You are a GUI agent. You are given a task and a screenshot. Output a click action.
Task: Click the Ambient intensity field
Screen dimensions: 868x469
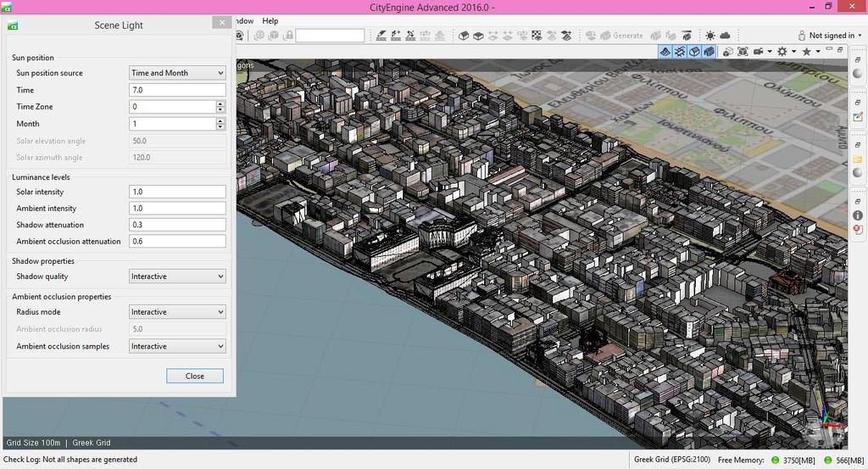click(x=177, y=208)
